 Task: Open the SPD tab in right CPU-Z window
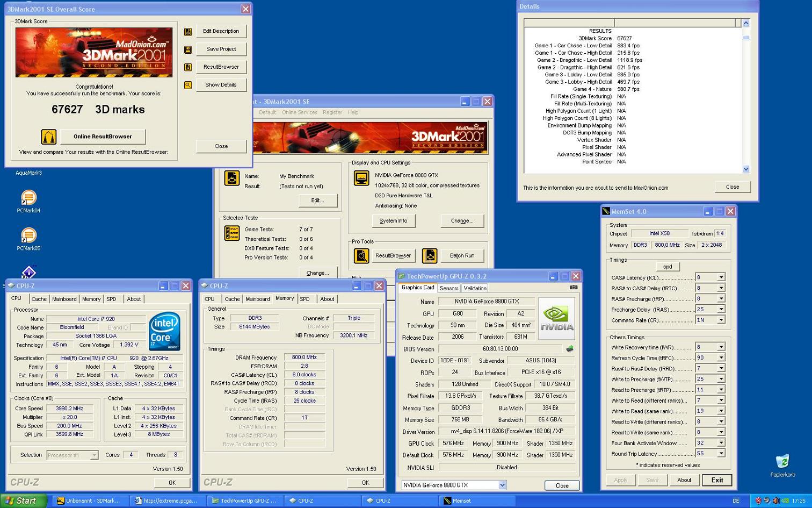pos(305,299)
